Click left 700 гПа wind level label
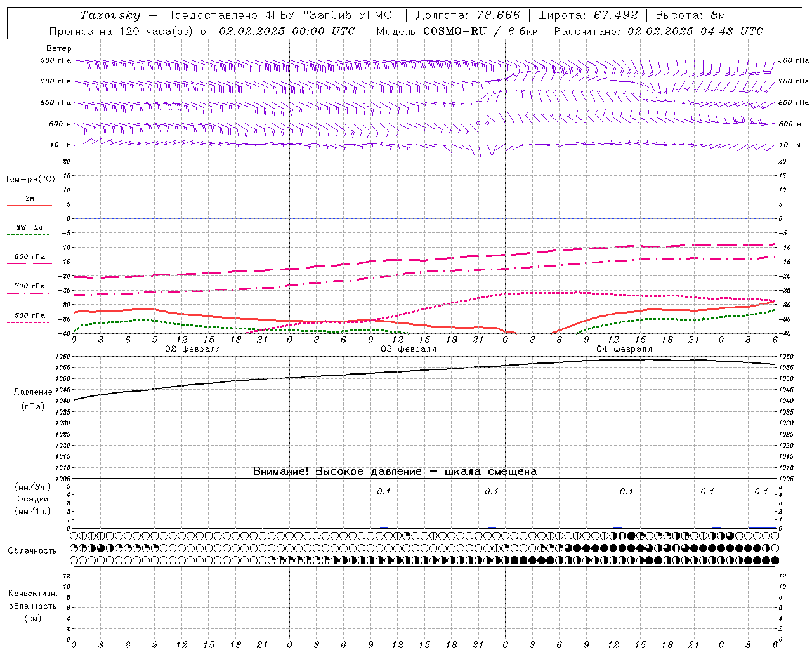The width and height of the screenshot is (812, 650). [x=56, y=81]
